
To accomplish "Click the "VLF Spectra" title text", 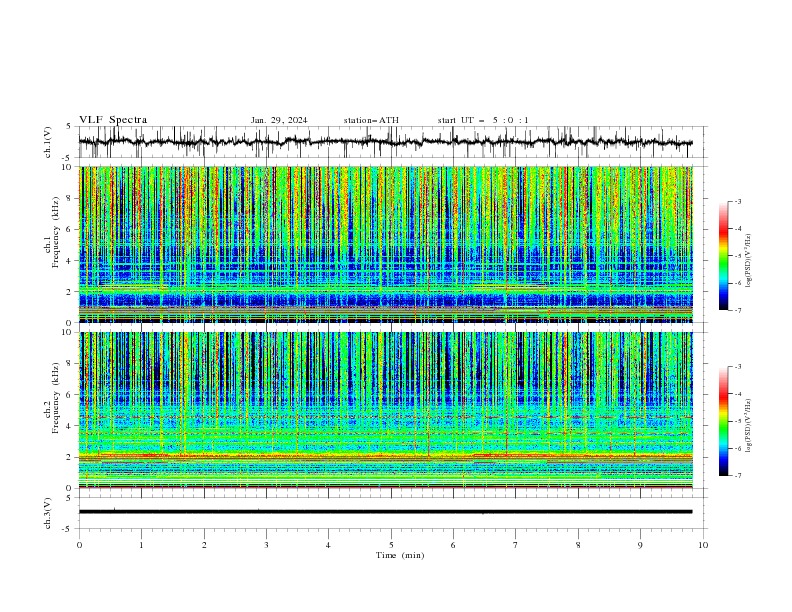I will tap(113, 120).
